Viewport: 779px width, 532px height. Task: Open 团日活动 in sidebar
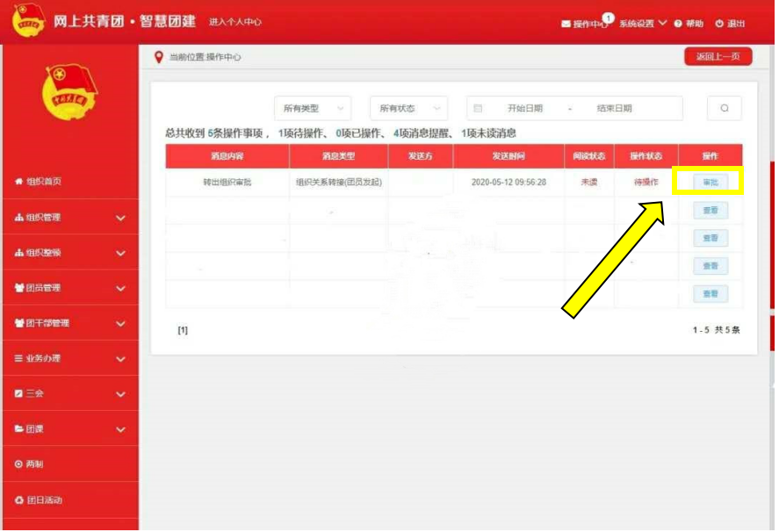[x=39, y=500]
